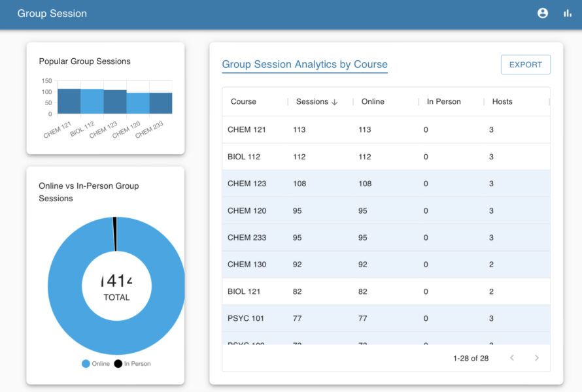Select the CHEM 121 course cell
582x392 pixels.
247,130
